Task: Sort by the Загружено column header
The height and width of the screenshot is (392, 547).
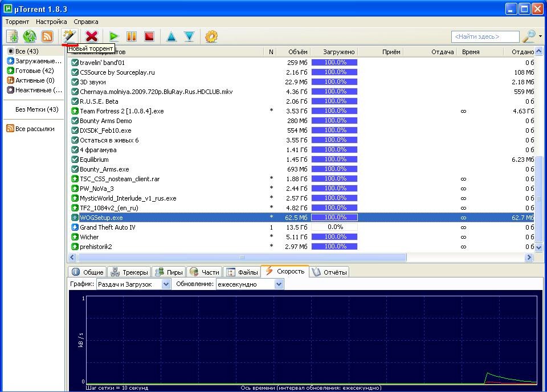Action: [x=334, y=52]
